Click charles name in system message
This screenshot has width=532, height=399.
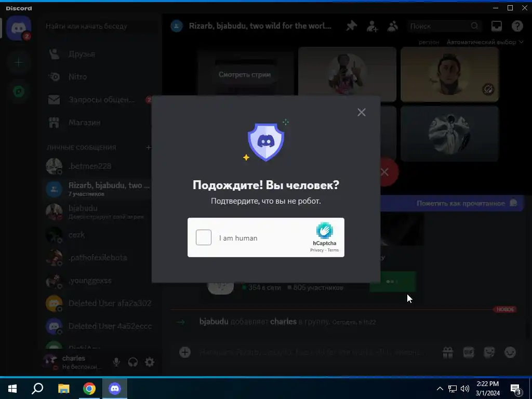tap(283, 321)
